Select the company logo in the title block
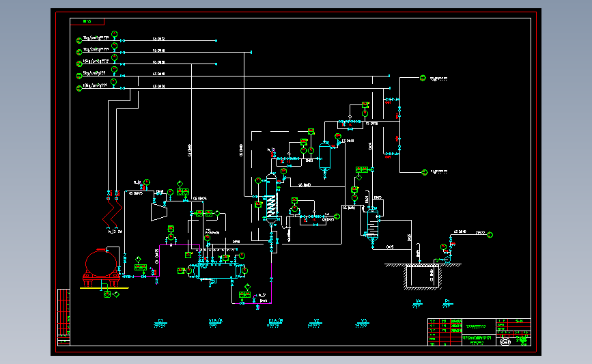The width and height of the screenshot is (592, 364). click(x=505, y=341)
